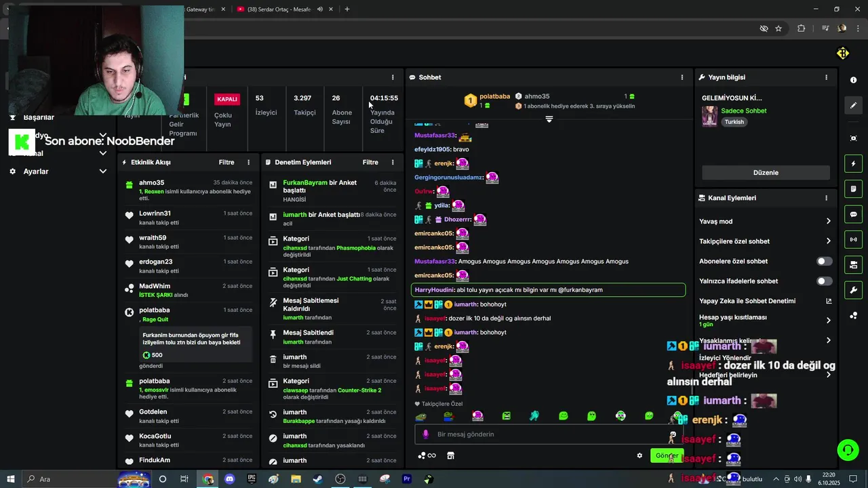Open the emoji picker in message field
868x488 pixels.
673,434
